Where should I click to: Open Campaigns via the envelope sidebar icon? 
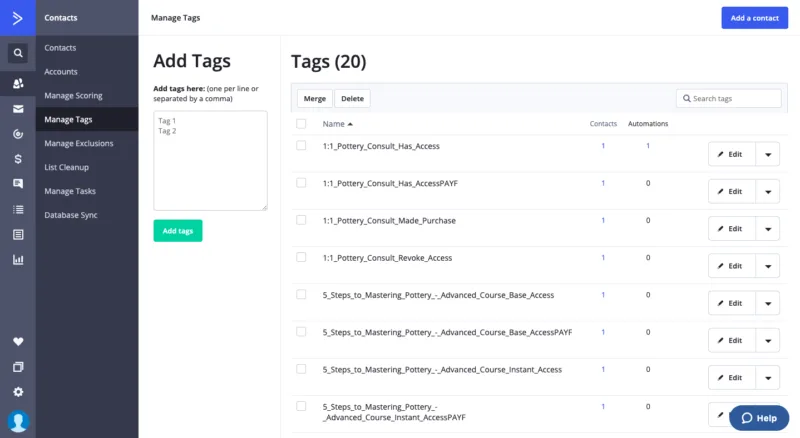click(18, 109)
